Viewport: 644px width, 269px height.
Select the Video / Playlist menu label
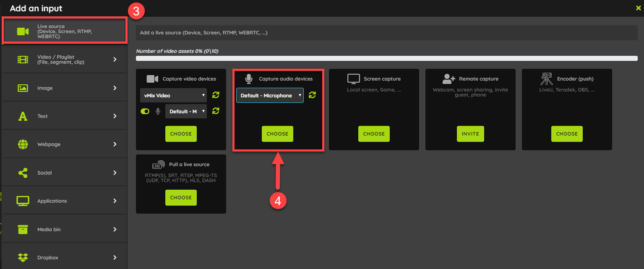click(61, 60)
